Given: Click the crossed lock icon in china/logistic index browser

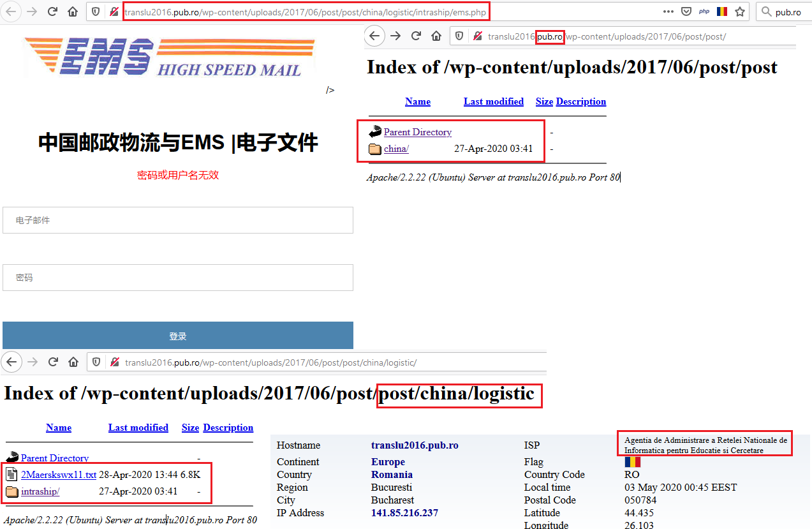Looking at the screenshot, I should pyautogui.click(x=115, y=362).
